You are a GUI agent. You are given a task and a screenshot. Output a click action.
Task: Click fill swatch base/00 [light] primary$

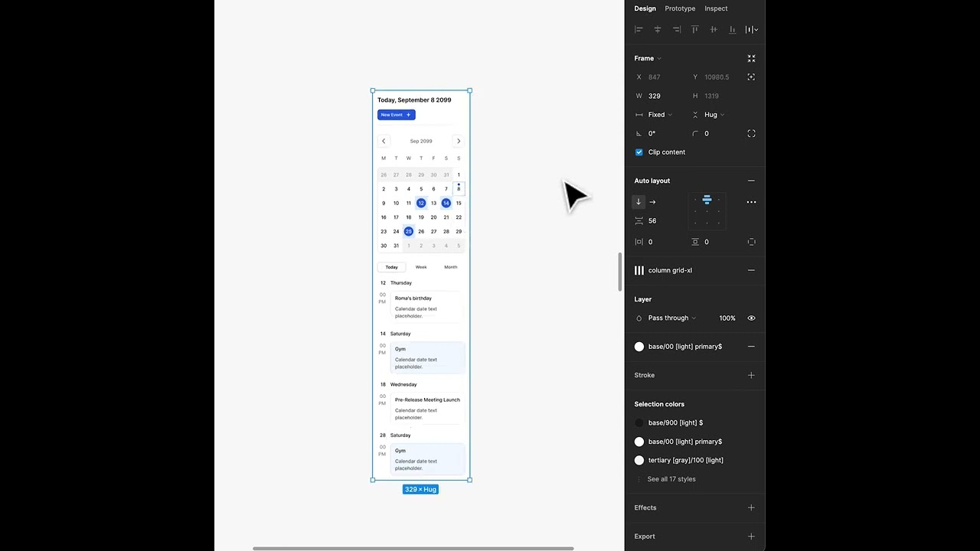639,347
